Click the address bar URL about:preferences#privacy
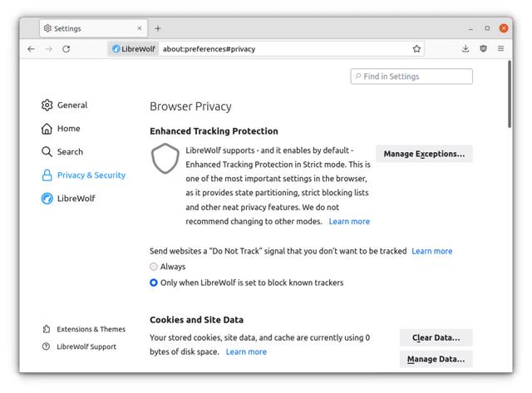 (x=209, y=49)
